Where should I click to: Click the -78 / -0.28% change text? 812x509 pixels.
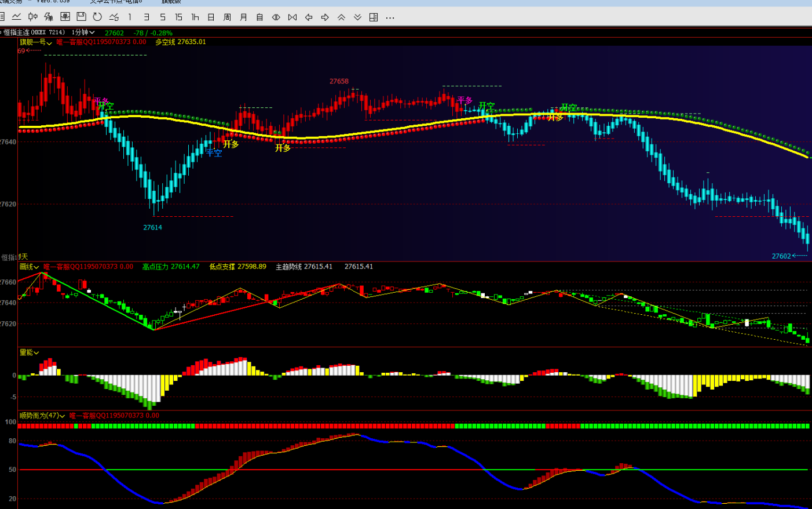tap(153, 33)
